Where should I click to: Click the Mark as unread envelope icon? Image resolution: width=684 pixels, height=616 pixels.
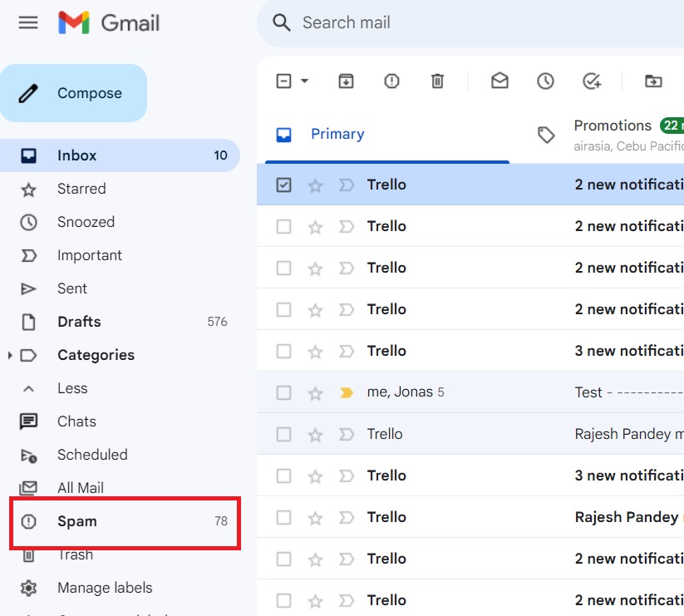point(499,81)
